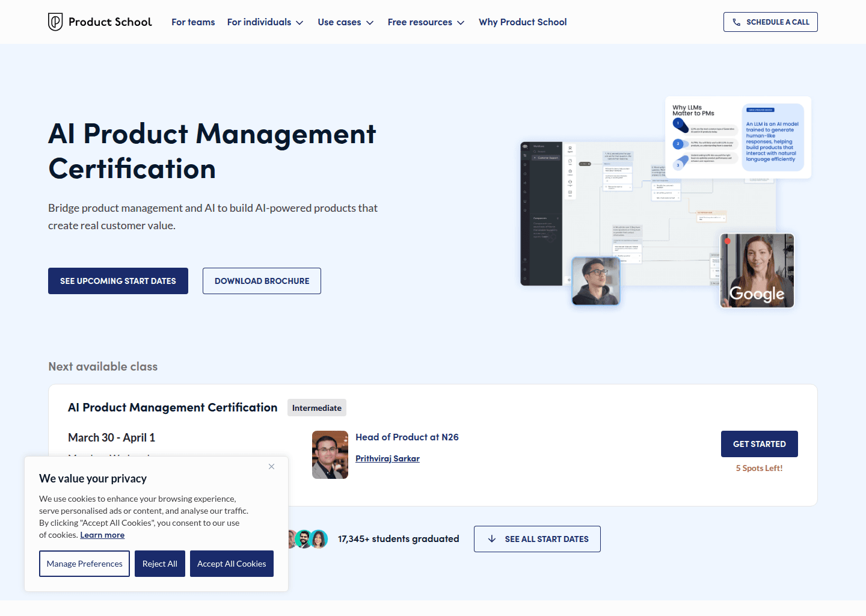Choose Reject All in the cookie banner
The image size is (866, 616).
coord(159,564)
